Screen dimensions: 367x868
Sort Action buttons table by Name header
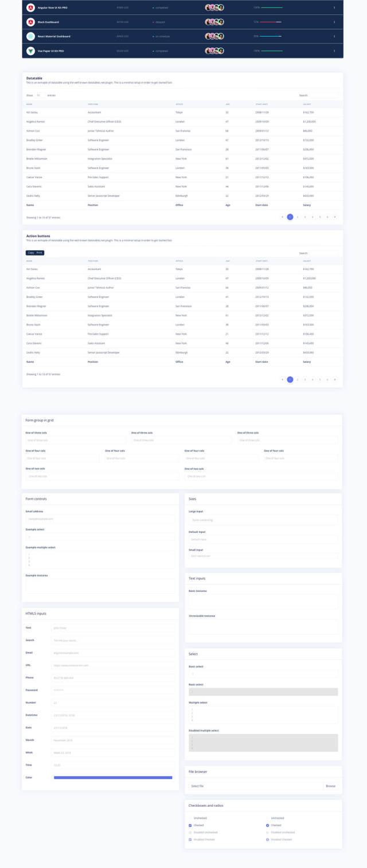(29, 261)
